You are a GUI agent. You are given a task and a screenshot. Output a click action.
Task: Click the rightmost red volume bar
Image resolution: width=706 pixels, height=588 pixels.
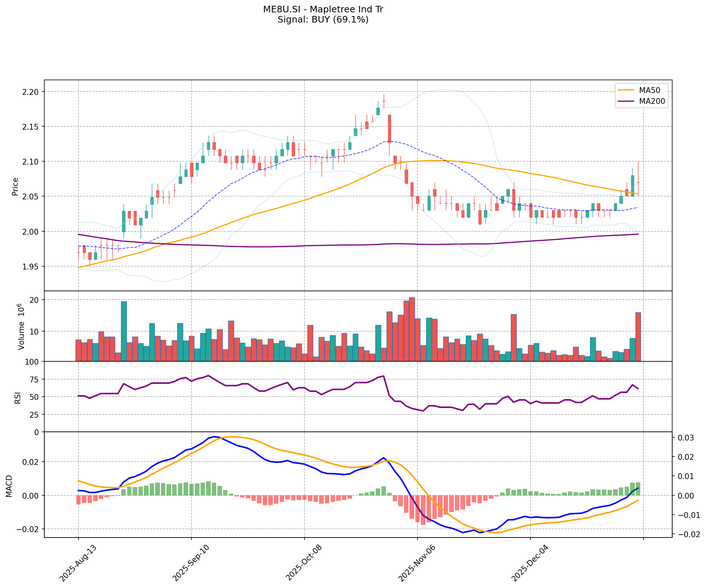[638, 337]
